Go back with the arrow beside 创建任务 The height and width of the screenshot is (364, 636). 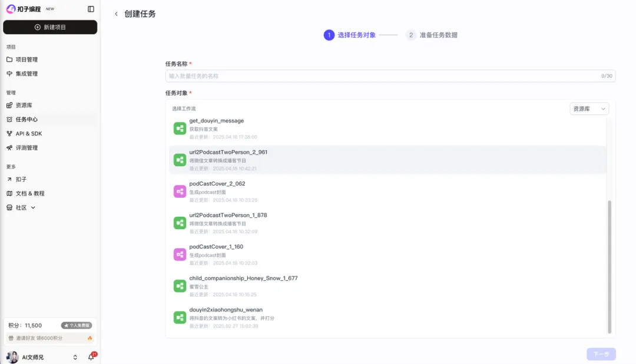click(116, 14)
